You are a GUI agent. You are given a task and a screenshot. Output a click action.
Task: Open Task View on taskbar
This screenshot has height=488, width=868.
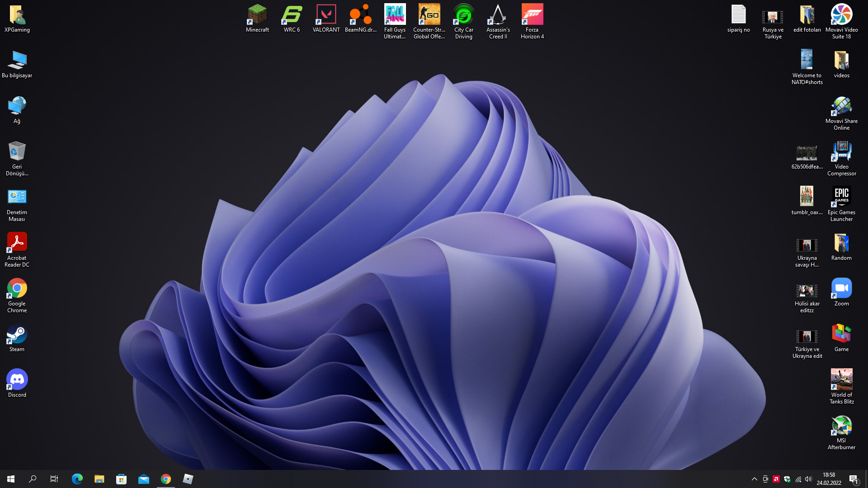pyautogui.click(x=54, y=479)
